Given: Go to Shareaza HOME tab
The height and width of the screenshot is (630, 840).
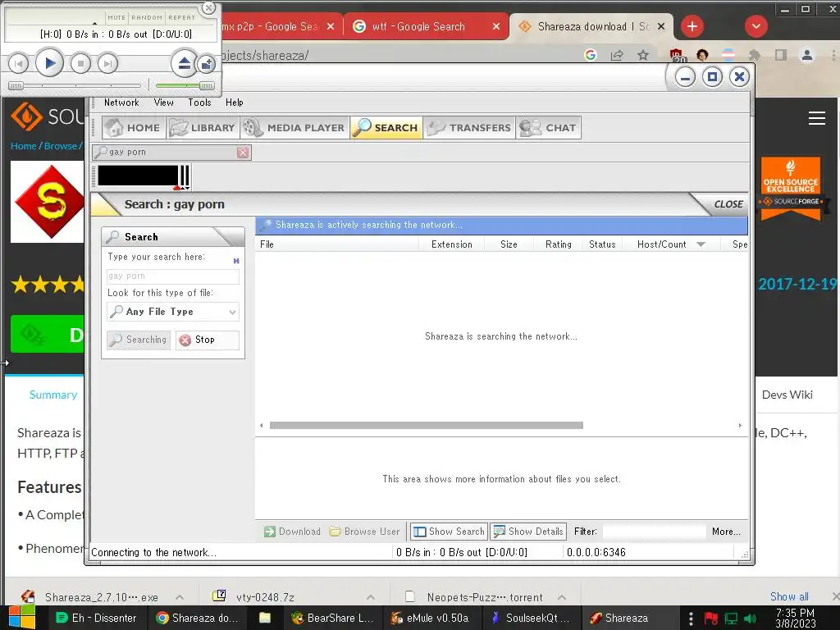Looking at the screenshot, I should [x=134, y=127].
